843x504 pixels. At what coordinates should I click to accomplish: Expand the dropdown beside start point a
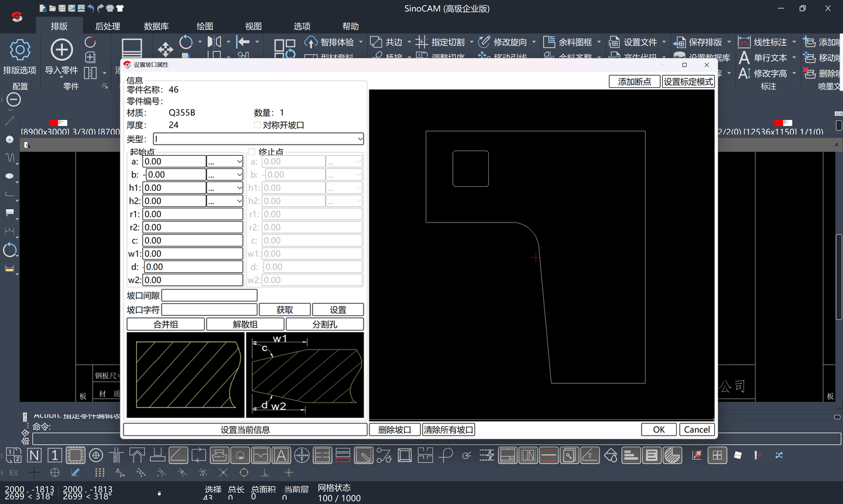[239, 162]
